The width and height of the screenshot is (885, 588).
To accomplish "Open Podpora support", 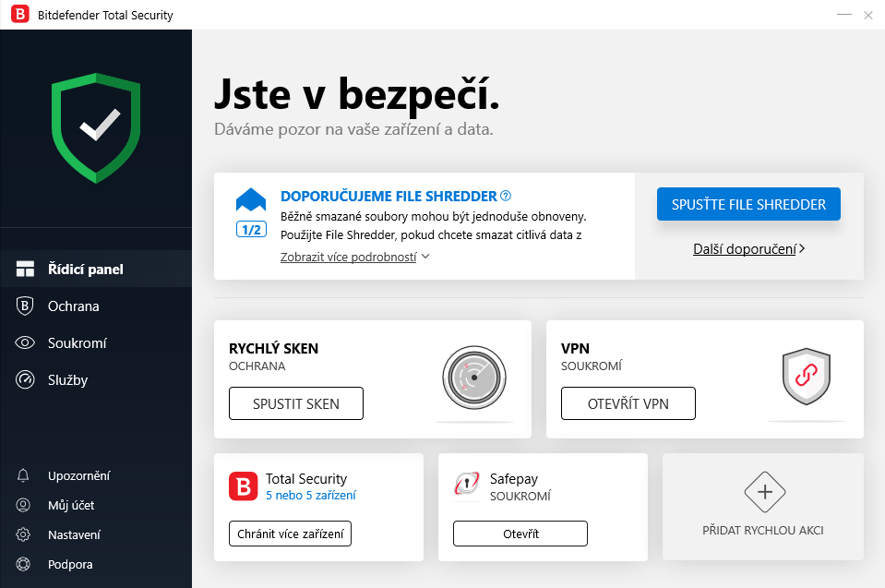I will point(73,564).
